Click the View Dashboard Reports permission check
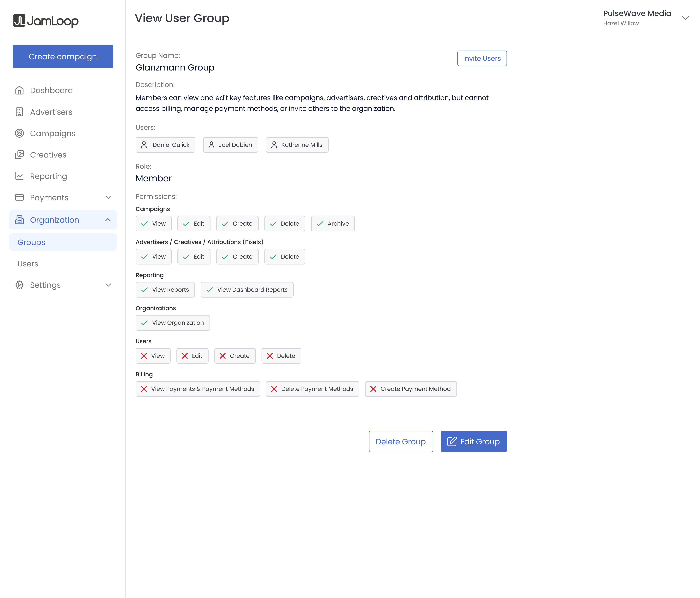 pos(210,290)
